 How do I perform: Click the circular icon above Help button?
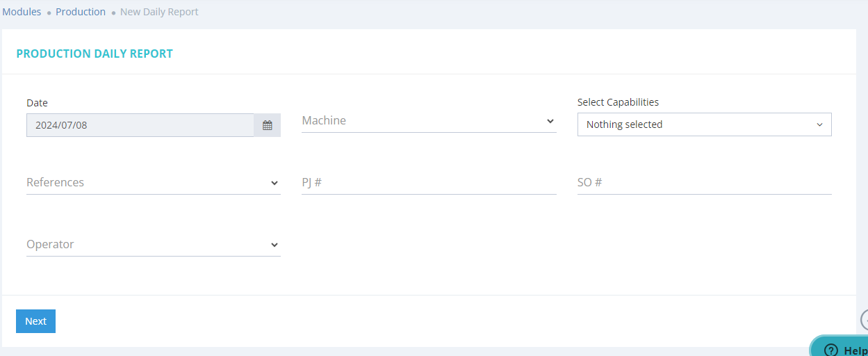pyautogui.click(x=865, y=320)
